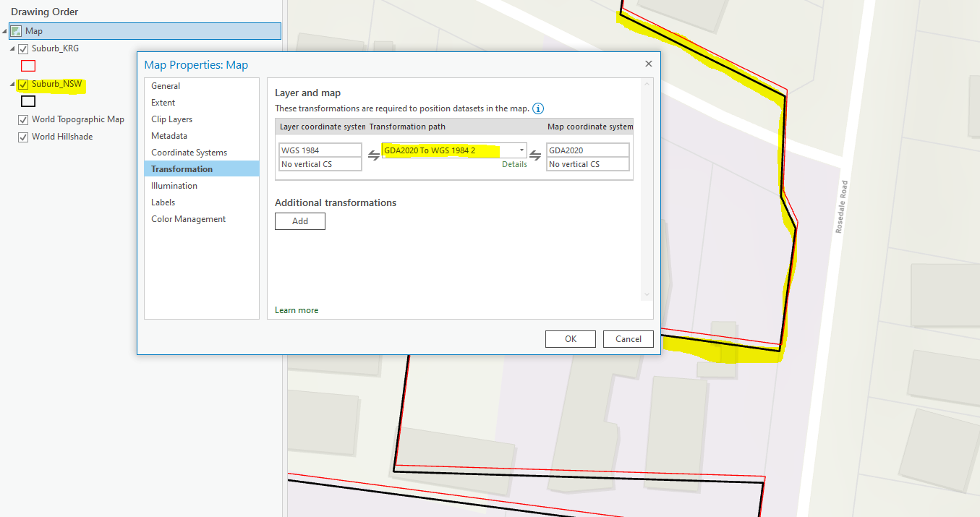The width and height of the screenshot is (980, 517).
Task: Click the WGS 1984 coordinate system field
Action: tap(320, 149)
